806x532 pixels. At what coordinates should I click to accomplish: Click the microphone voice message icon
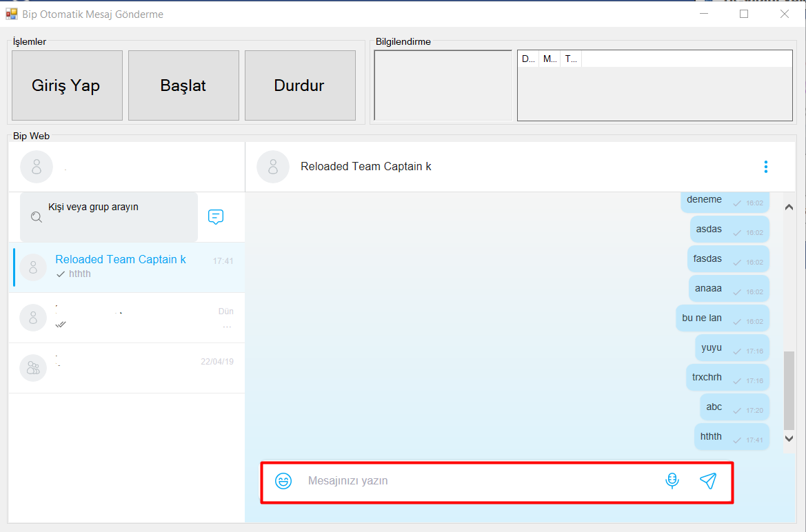pos(672,480)
